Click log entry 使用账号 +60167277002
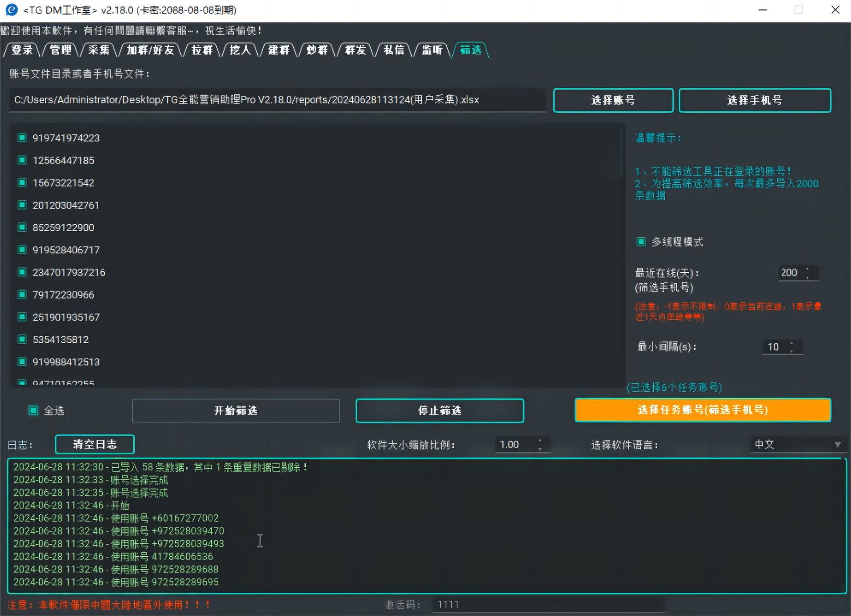The width and height of the screenshot is (851, 616). [x=116, y=518]
